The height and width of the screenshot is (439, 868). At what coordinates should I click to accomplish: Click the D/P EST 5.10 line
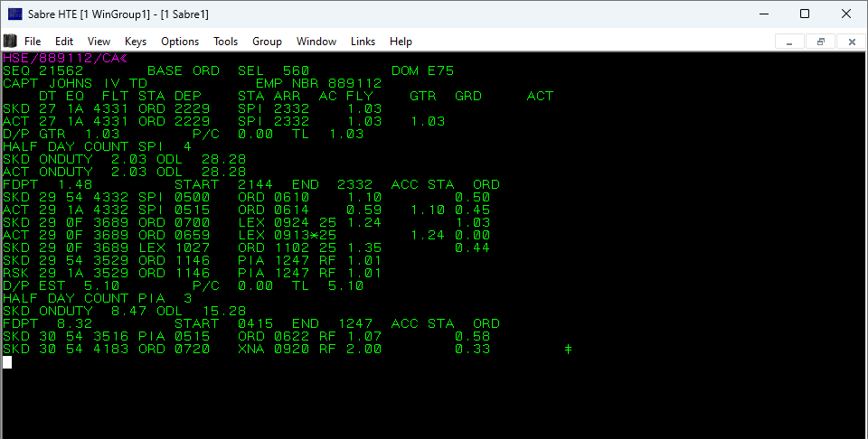point(184,286)
